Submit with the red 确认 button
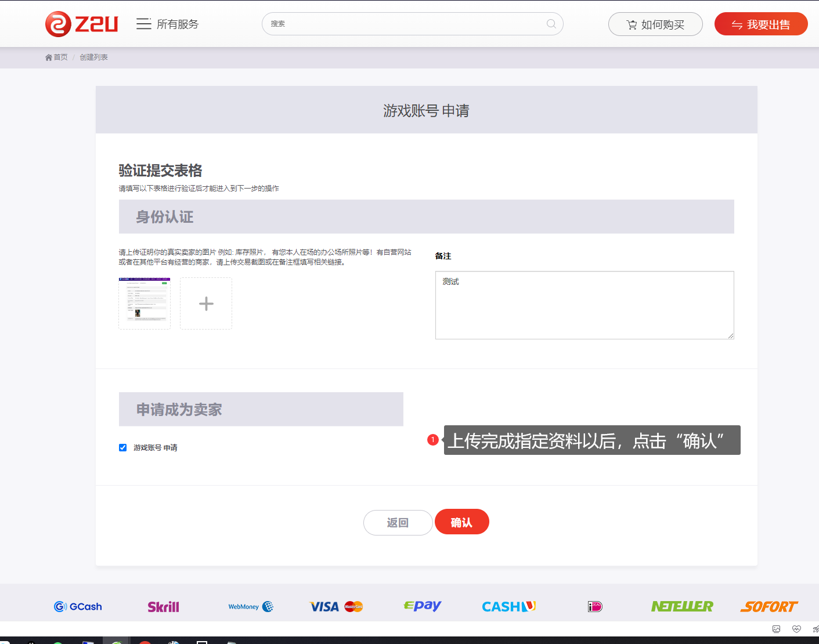This screenshot has height=644, width=819. [x=461, y=522]
